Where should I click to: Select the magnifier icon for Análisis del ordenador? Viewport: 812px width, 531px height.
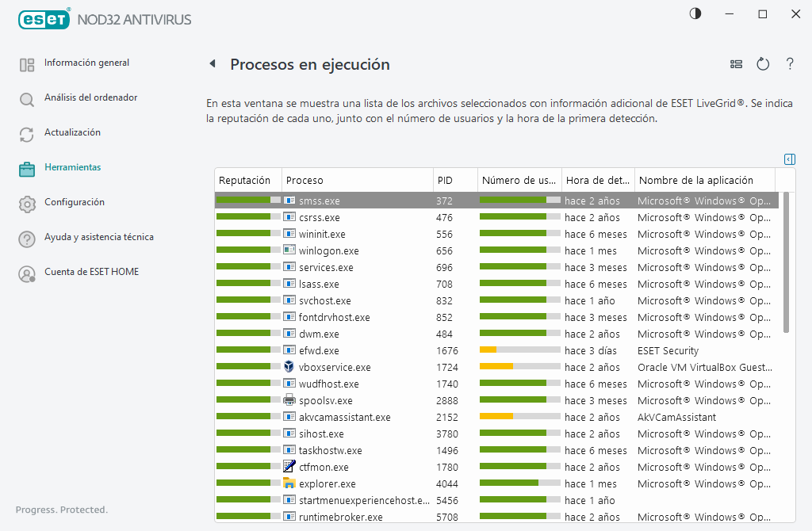(27, 98)
